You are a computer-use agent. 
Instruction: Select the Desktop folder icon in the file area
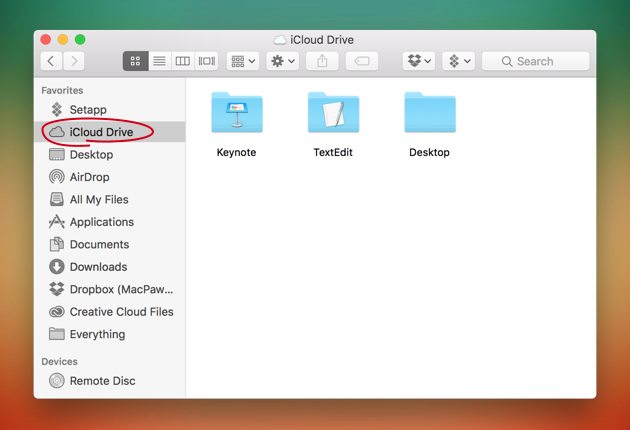(x=430, y=113)
